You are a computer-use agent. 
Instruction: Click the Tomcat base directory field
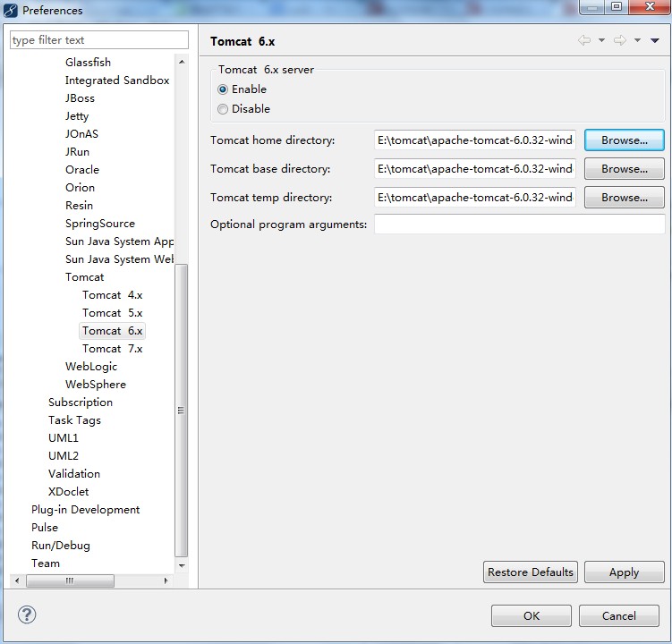pos(475,169)
